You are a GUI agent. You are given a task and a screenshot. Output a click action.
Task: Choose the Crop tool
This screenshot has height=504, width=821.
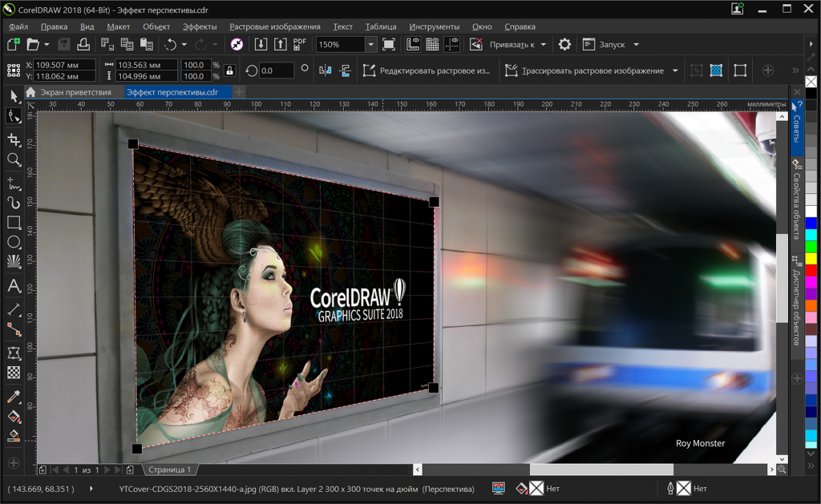click(x=14, y=139)
